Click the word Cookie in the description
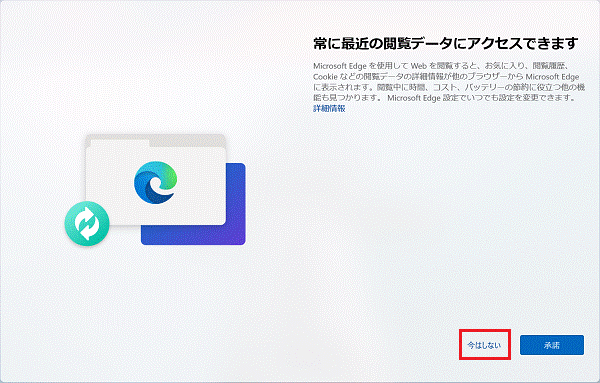Viewport: 600px width, 383px height. (x=325, y=77)
